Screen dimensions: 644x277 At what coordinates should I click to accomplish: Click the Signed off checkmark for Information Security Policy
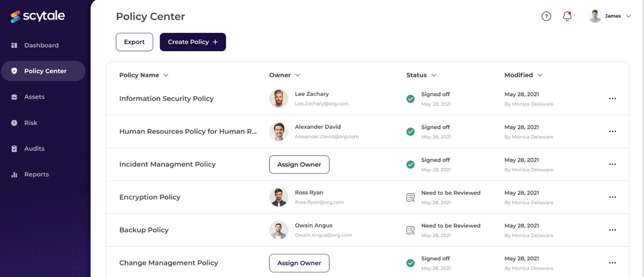pyautogui.click(x=410, y=98)
